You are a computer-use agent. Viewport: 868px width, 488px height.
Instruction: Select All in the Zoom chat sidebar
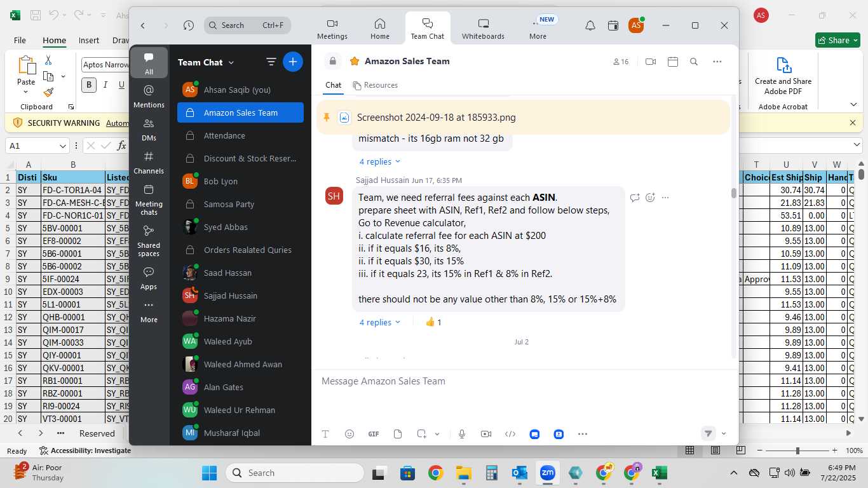point(149,63)
